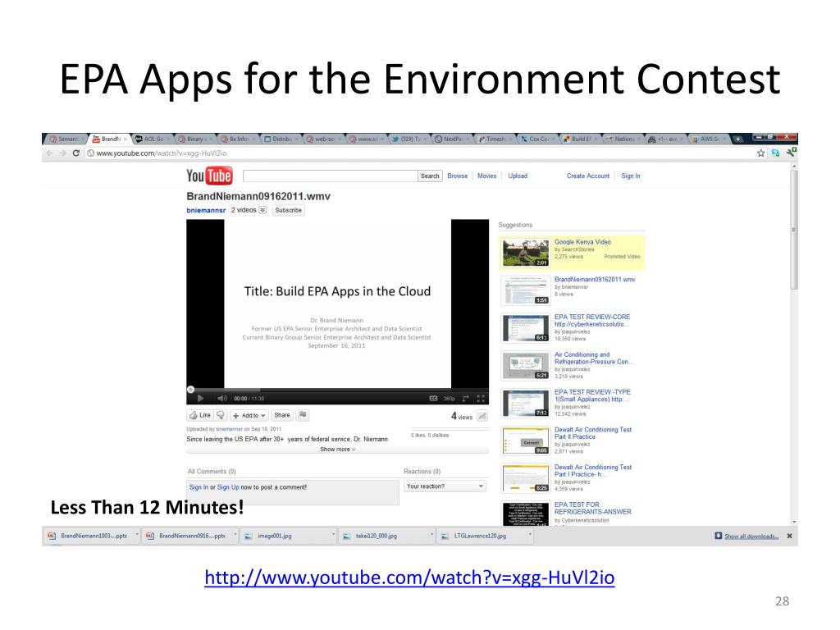Bookmark page with star icon
This screenshot has height=630, width=840.
(x=760, y=153)
